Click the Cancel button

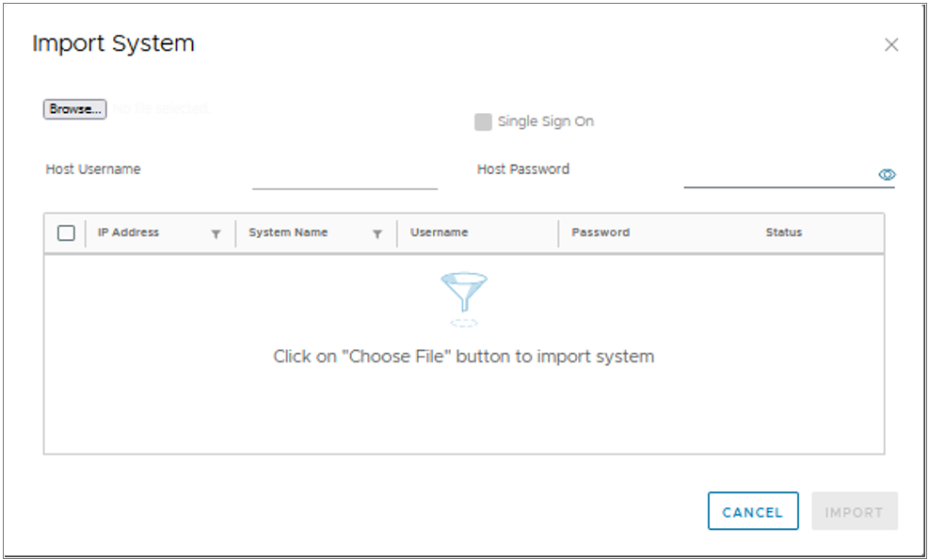753,511
